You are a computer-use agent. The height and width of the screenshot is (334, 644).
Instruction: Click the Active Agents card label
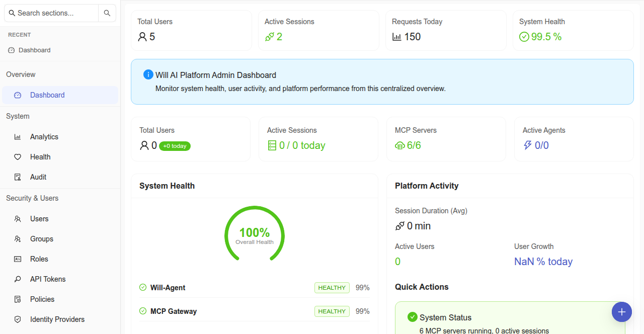(544, 130)
